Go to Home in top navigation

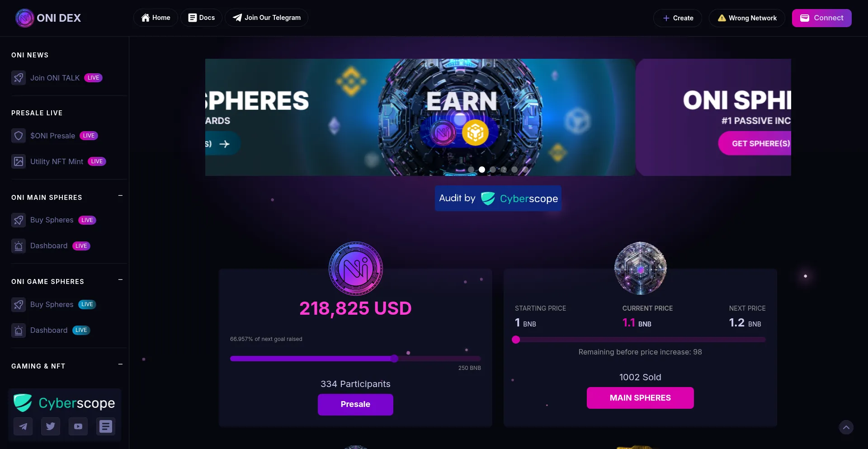pos(156,18)
